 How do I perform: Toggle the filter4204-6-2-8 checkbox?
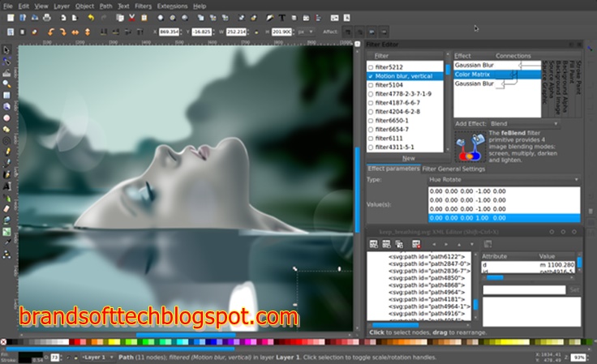pyautogui.click(x=371, y=112)
